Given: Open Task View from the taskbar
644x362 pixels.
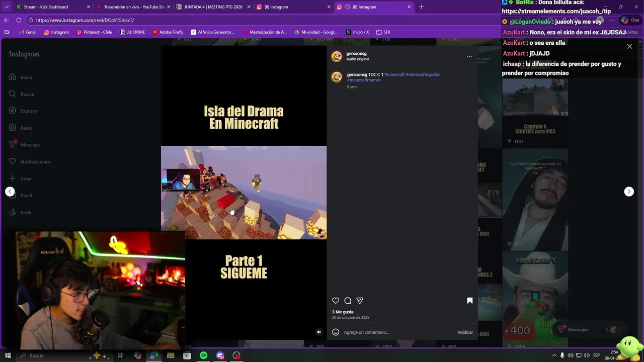Looking at the screenshot, I should click(x=121, y=355).
